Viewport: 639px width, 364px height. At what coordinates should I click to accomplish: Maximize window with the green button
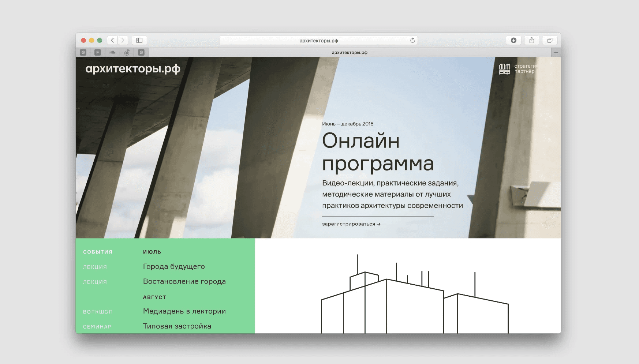tap(100, 40)
